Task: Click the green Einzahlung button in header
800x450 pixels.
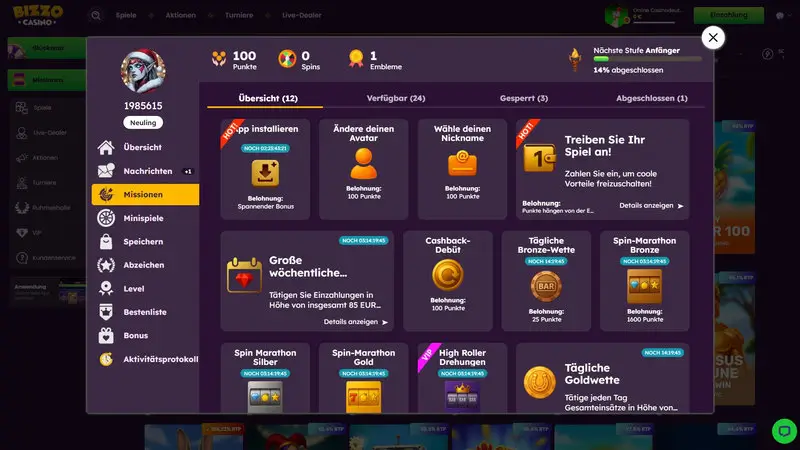Action: [729, 15]
